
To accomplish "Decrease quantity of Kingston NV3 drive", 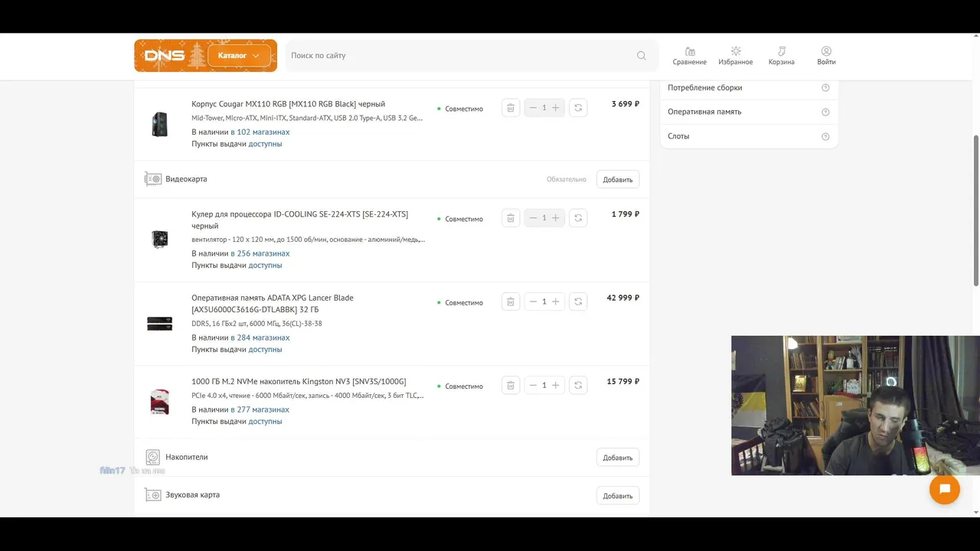I will 533,385.
